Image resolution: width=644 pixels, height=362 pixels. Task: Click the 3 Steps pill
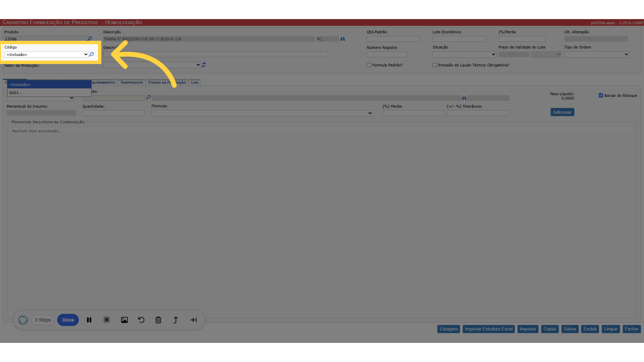tap(43, 320)
